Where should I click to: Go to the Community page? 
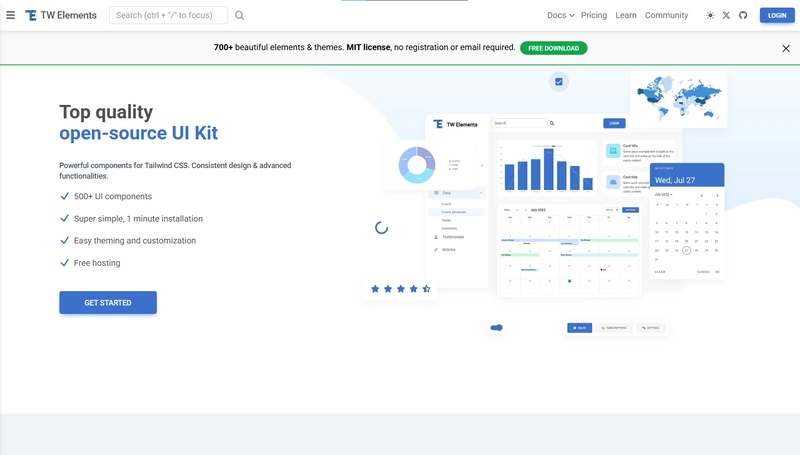[666, 15]
